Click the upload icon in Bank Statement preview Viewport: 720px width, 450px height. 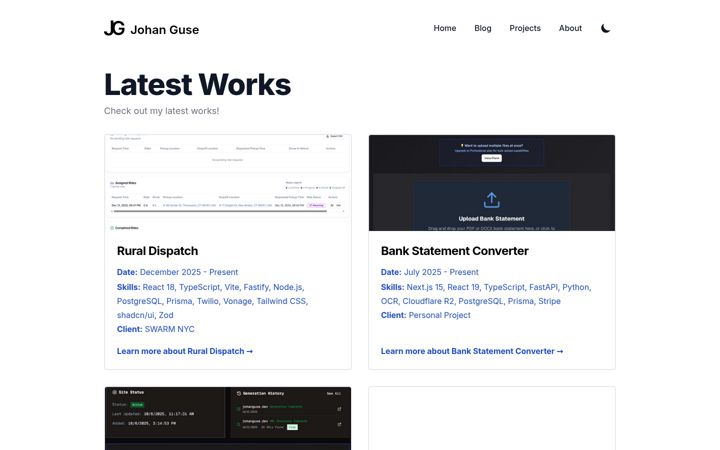point(491,200)
